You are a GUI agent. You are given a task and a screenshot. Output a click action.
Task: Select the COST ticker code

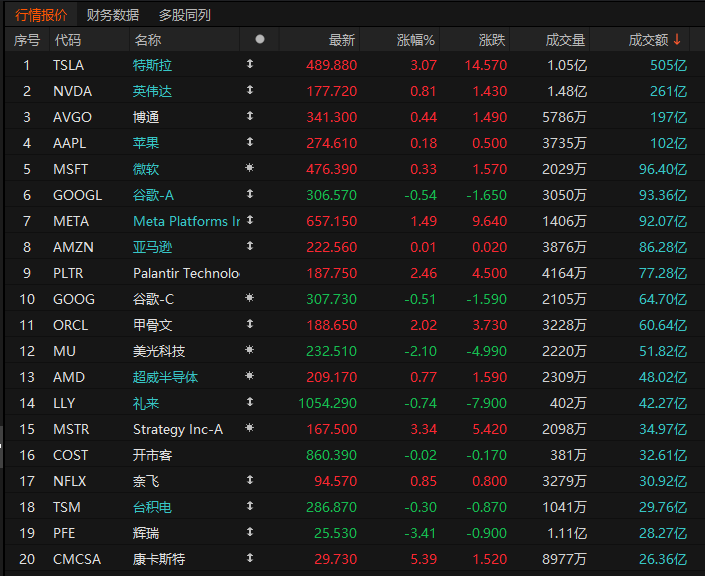71,455
